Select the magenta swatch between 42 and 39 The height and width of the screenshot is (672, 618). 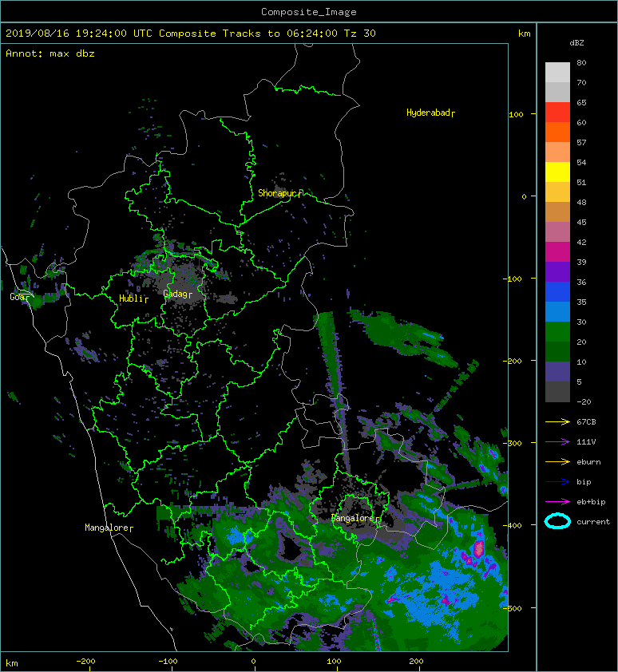point(557,251)
